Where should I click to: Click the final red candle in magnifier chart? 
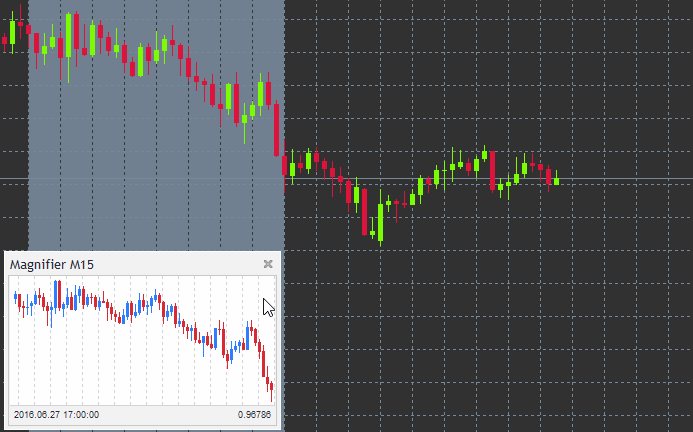(270, 384)
